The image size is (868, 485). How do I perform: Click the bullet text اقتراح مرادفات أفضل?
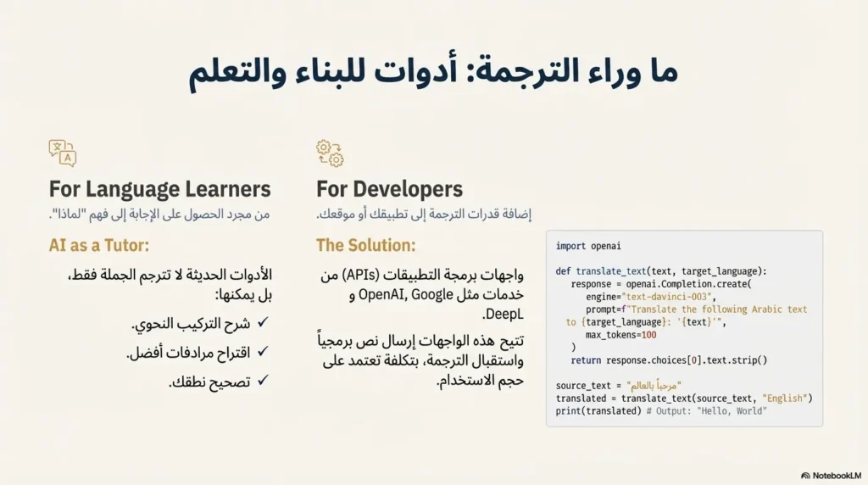pos(188,354)
